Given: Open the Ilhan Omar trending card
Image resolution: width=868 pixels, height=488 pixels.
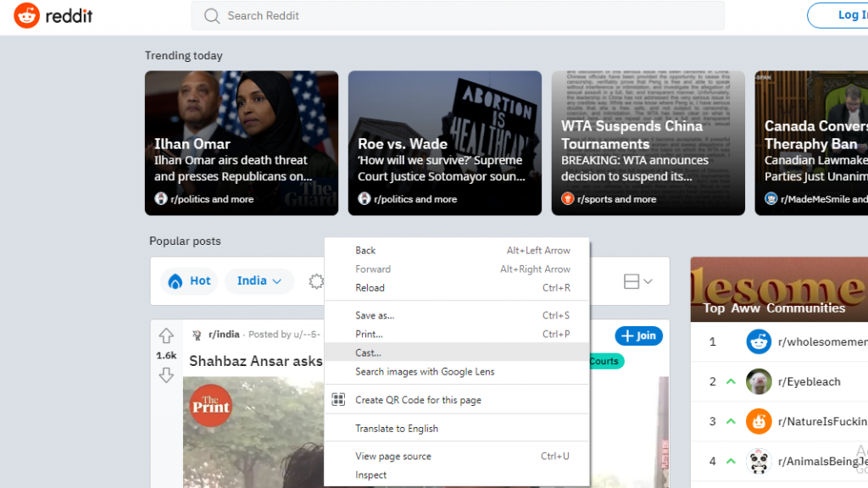Looking at the screenshot, I should click(x=242, y=142).
